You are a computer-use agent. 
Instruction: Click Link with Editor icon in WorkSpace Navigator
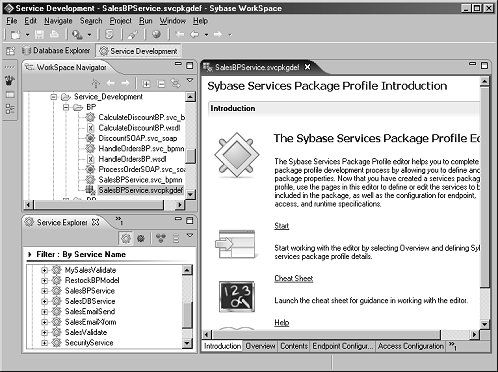[x=176, y=83]
